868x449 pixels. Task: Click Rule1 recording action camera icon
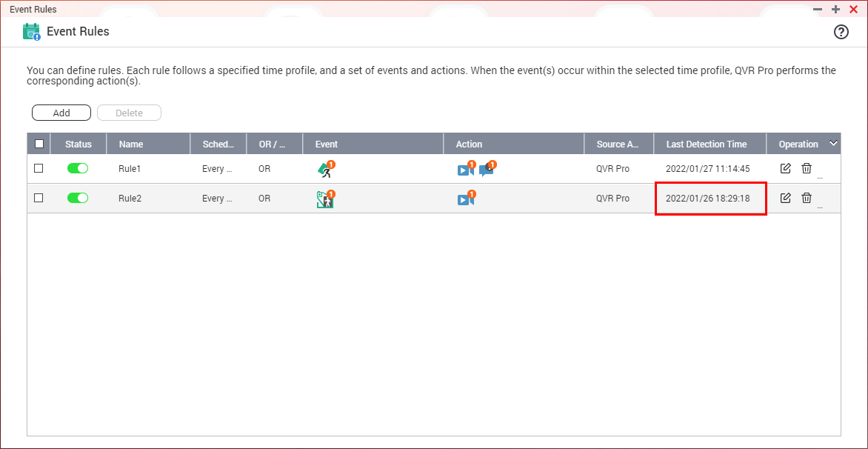[x=465, y=170]
